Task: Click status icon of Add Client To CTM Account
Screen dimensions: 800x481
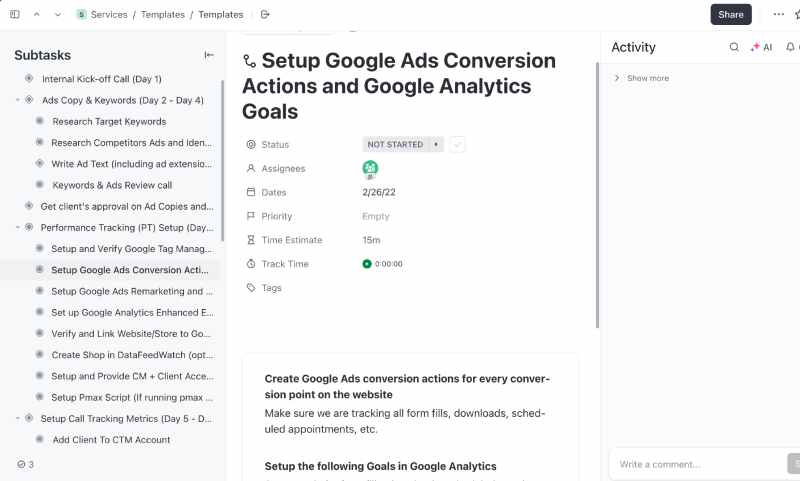Action: click(39, 439)
